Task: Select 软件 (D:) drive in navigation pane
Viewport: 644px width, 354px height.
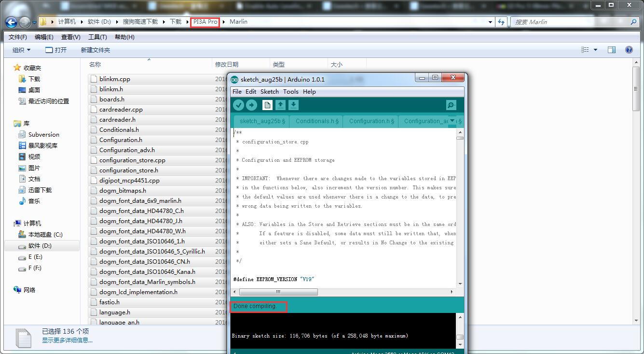Action: point(40,246)
